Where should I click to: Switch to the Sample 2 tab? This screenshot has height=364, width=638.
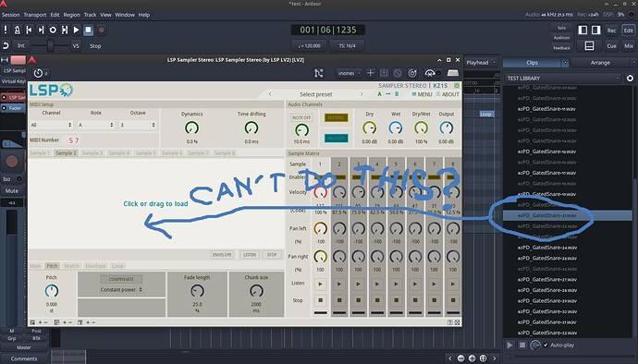(x=66, y=153)
